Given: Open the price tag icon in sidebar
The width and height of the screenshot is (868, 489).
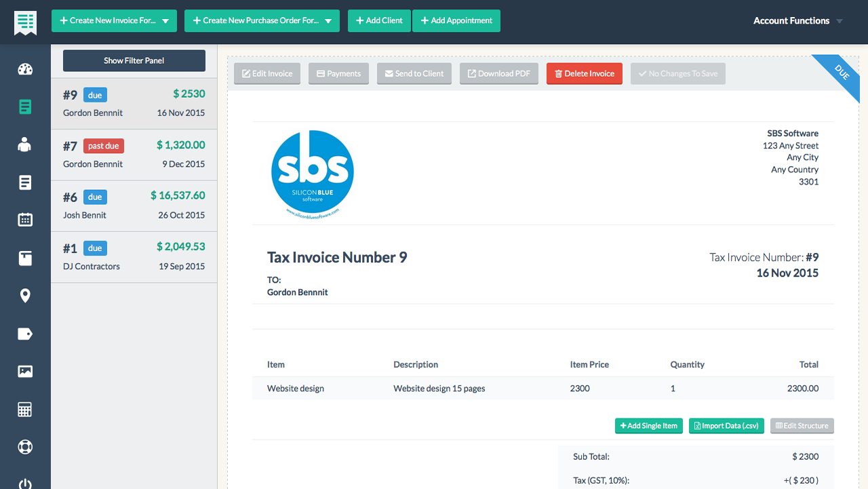Looking at the screenshot, I should [x=25, y=333].
